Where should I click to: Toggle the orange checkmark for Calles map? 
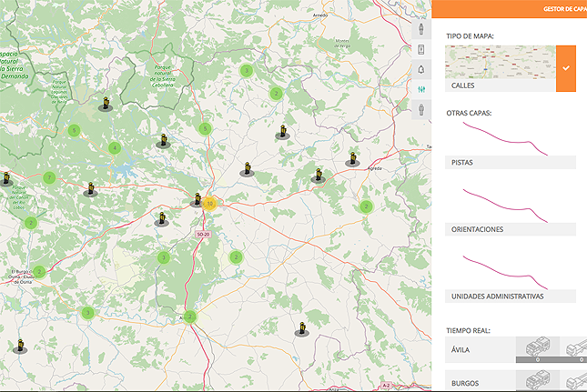566,68
